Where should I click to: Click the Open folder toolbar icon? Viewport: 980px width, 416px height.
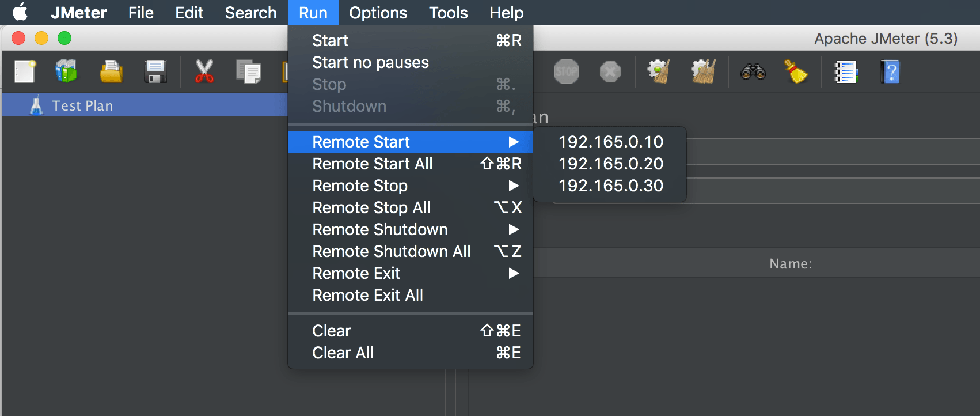(111, 72)
